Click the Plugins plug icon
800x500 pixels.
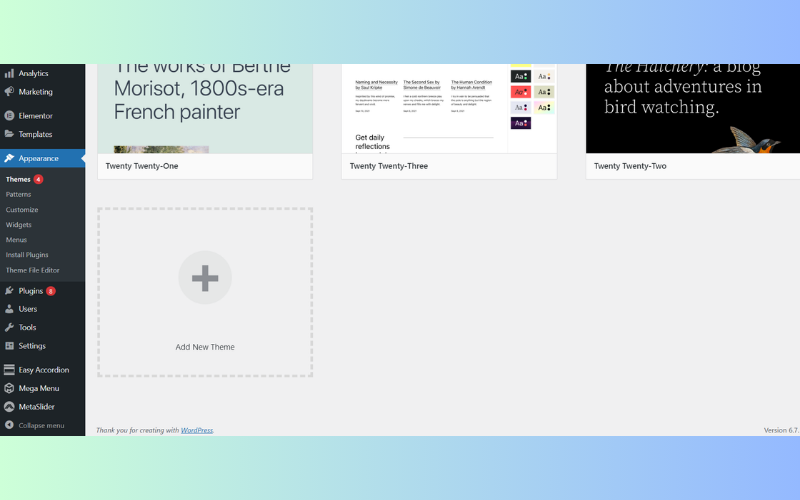click(x=9, y=291)
